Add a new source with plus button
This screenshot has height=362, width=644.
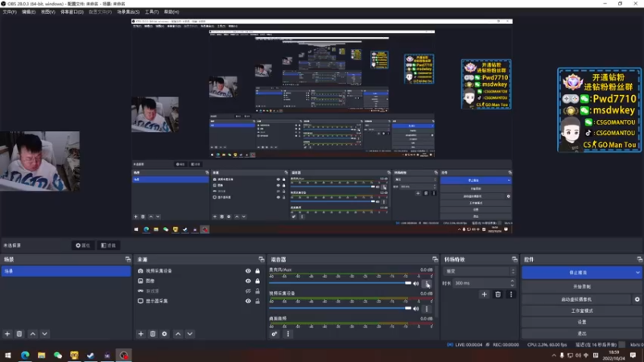141,334
